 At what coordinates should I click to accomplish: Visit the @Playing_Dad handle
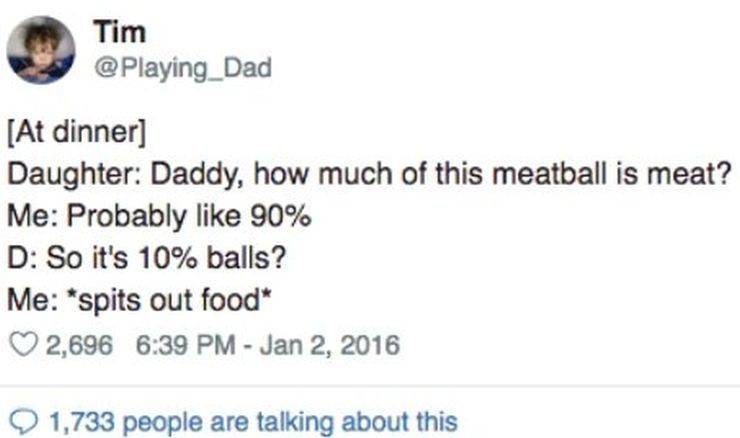point(181,67)
